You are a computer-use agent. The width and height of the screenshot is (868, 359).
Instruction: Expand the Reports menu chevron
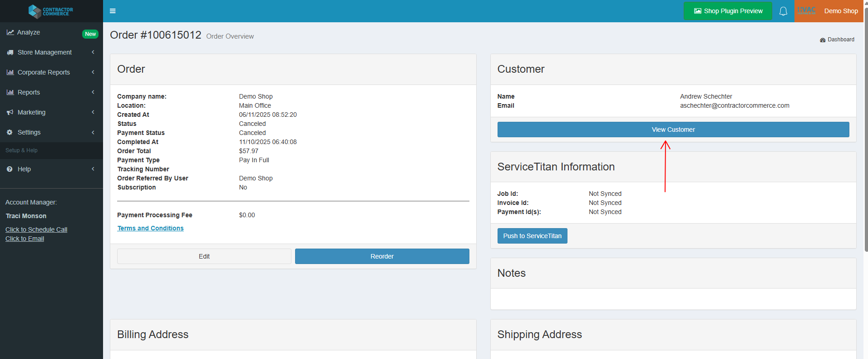[93, 92]
